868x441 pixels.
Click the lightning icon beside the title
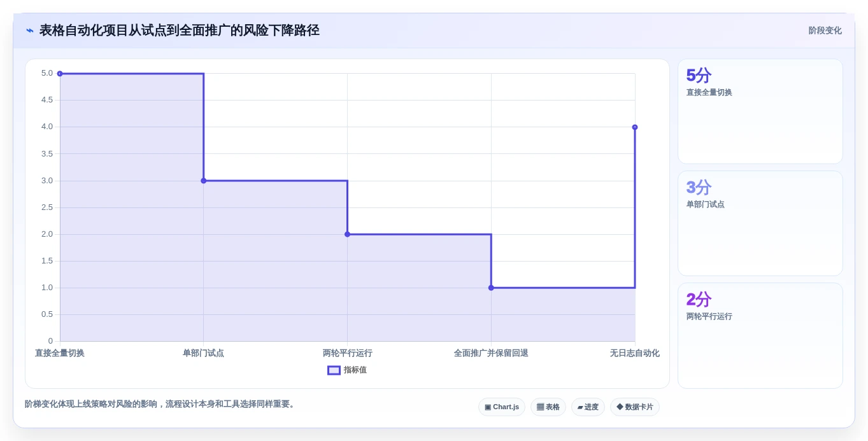(30, 31)
